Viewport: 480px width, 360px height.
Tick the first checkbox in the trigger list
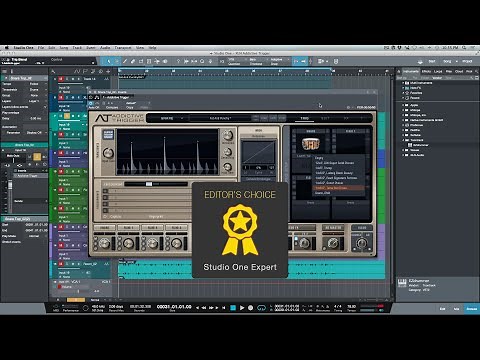click(x=105, y=191)
